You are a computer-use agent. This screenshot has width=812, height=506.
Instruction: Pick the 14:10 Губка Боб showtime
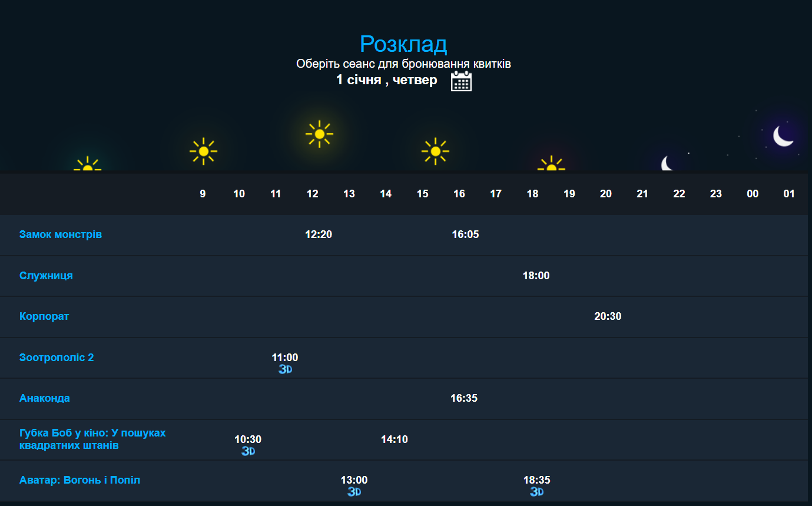[395, 439]
